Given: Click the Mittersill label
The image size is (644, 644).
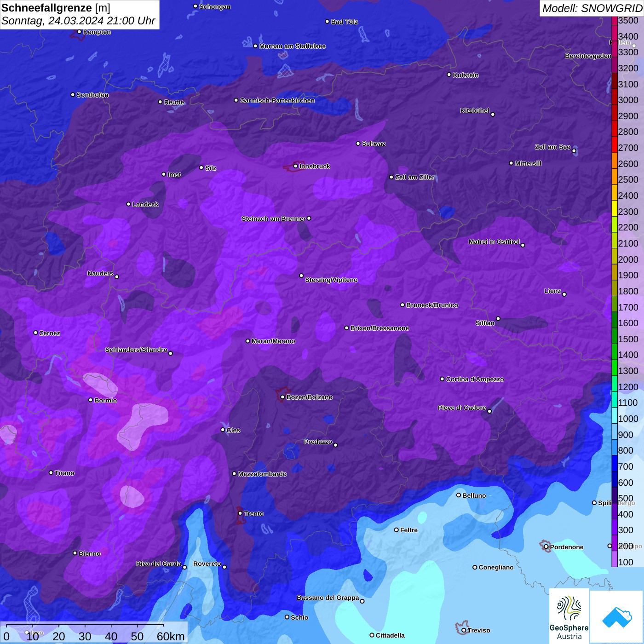Looking at the screenshot, I should [528, 163].
